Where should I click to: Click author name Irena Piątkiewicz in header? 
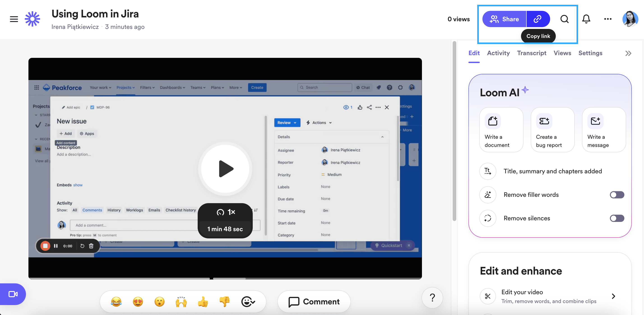coord(75,27)
